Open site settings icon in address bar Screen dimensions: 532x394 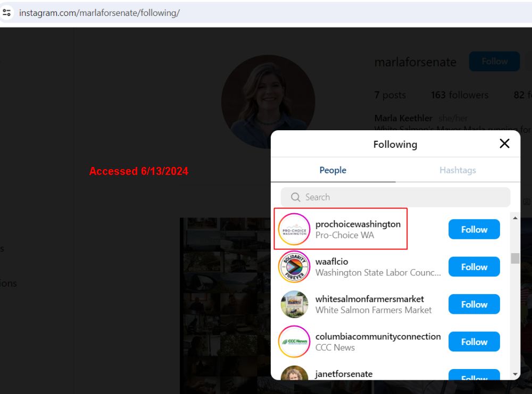6,13
